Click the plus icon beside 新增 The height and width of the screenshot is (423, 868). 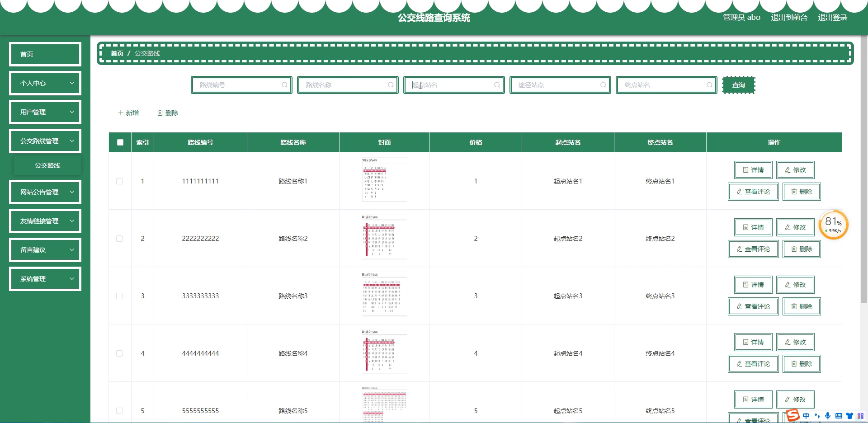[121, 113]
